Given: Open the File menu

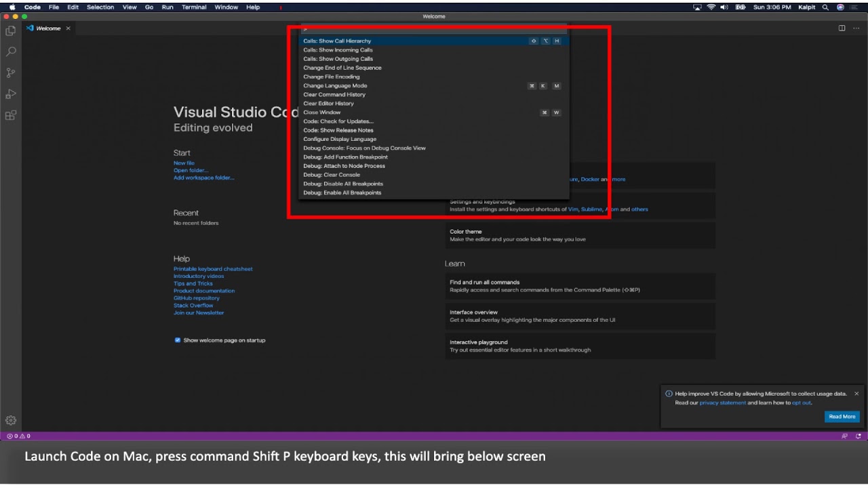Looking at the screenshot, I should pos(54,7).
